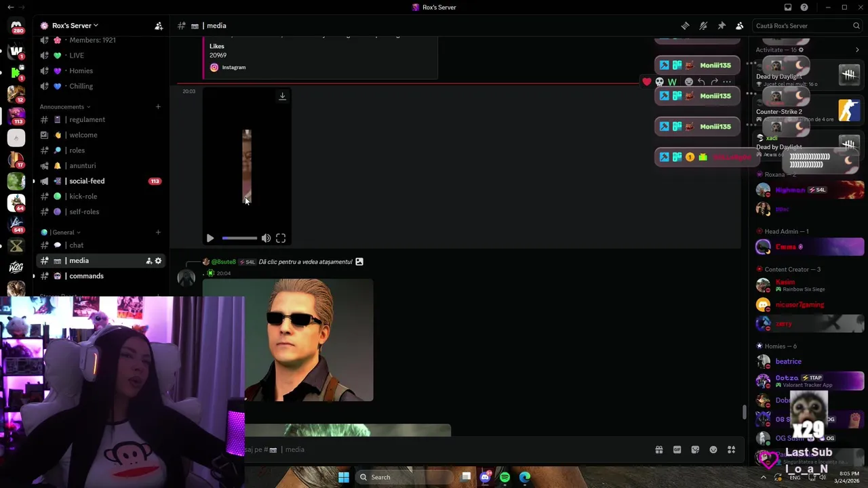Open the apps launcher icon in message bar

pos(731,449)
